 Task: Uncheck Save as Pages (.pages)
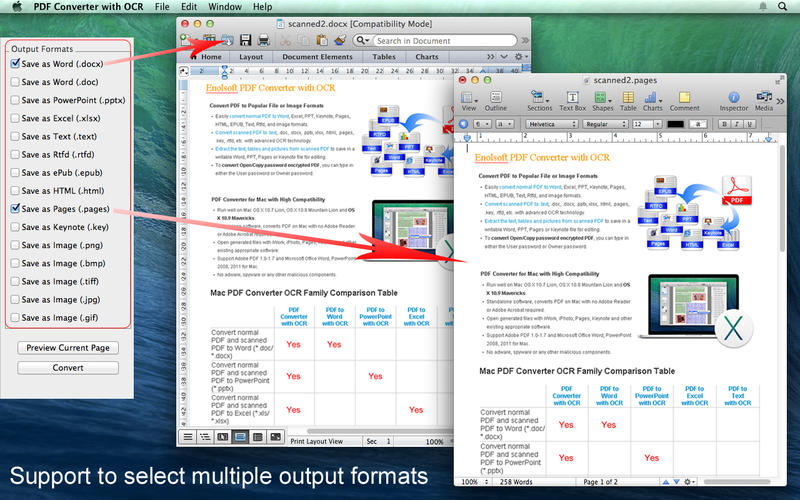click(x=15, y=209)
